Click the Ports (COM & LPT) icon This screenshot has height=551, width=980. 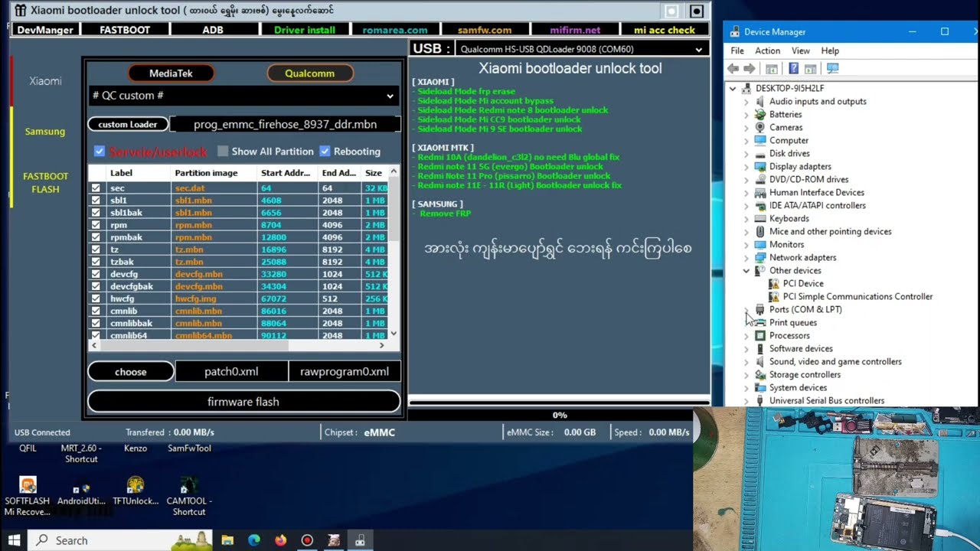click(x=760, y=309)
